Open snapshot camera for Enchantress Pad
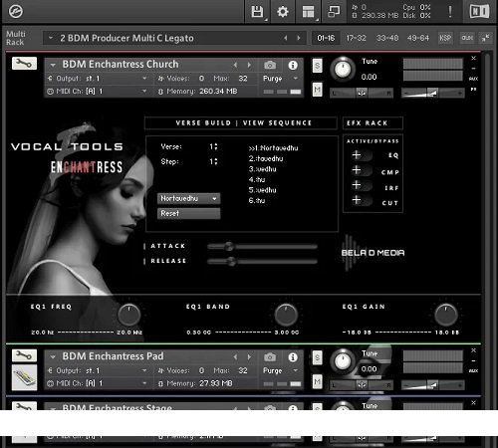The width and height of the screenshot is (498, 448). (x=270, y=357)
